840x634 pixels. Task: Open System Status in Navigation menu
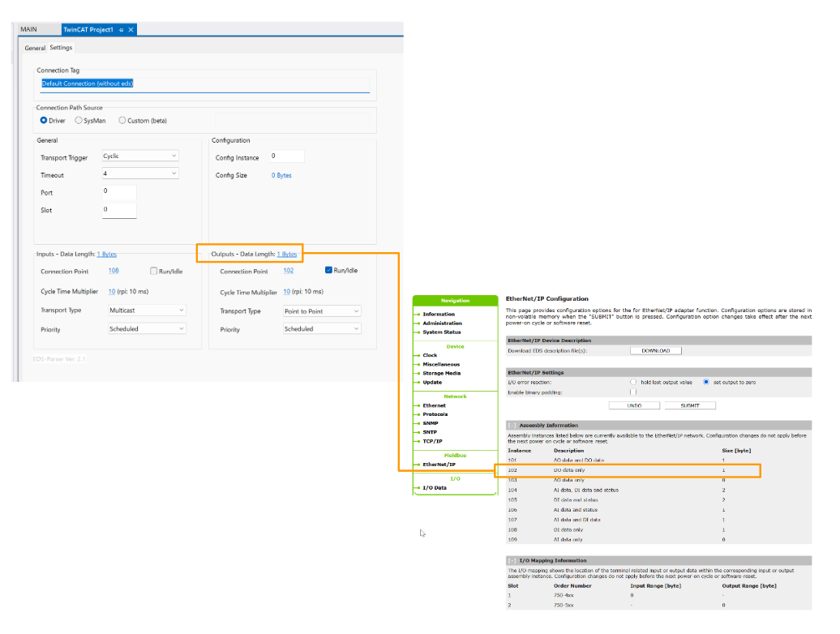tap(442, 332)
